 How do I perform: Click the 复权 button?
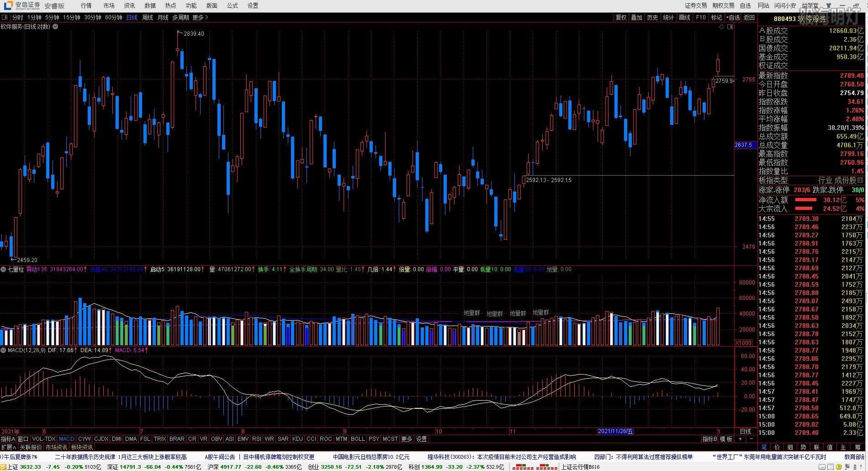click(621, 17)
